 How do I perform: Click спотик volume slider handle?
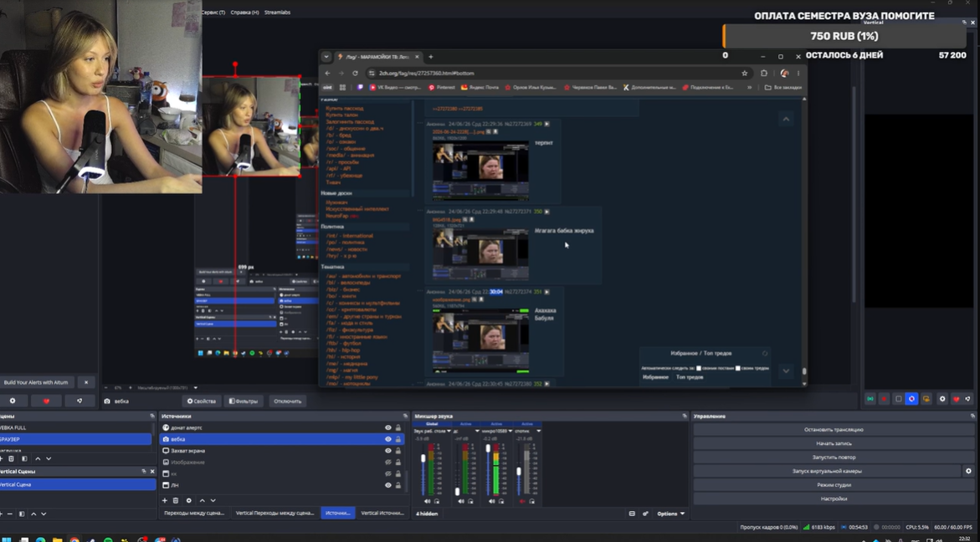click(519, 472)
